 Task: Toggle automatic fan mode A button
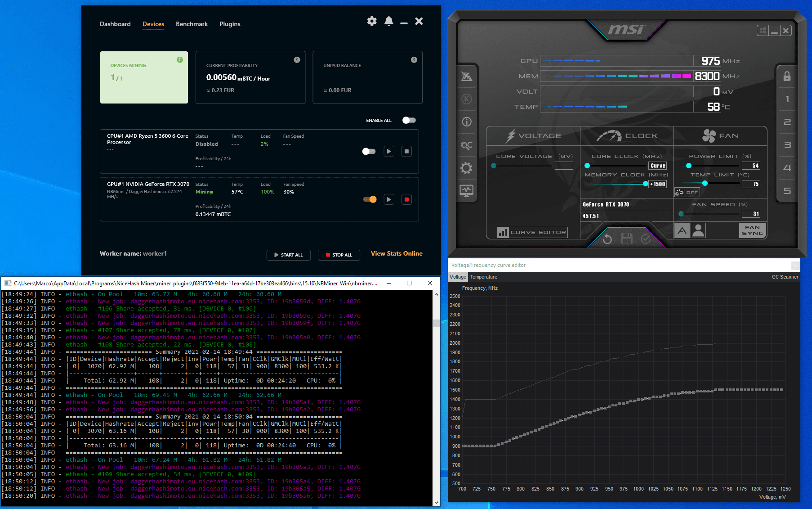point(682,230)
